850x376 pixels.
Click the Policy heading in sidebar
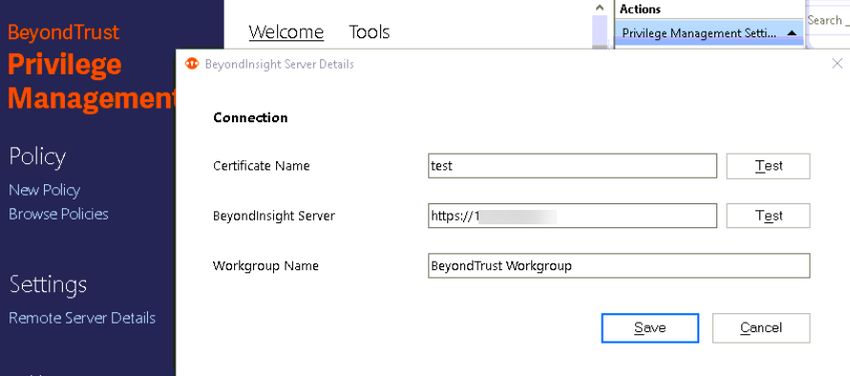tap(37, 157)
